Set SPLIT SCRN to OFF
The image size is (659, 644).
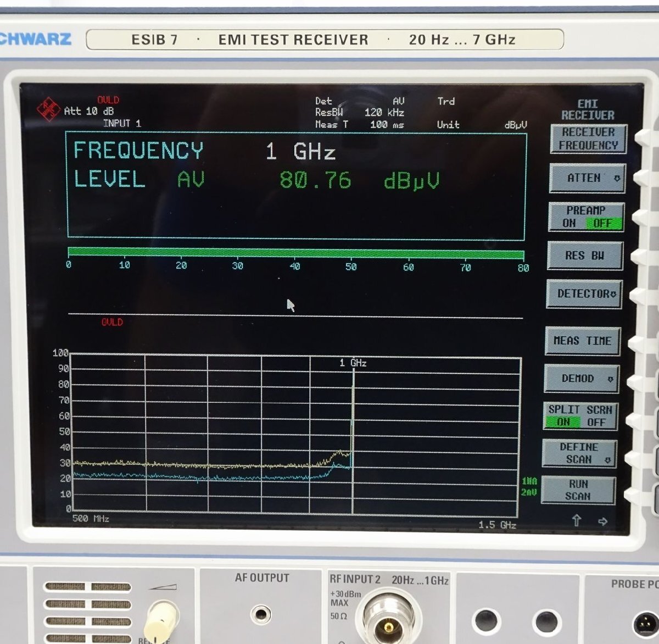click(596, 422)
